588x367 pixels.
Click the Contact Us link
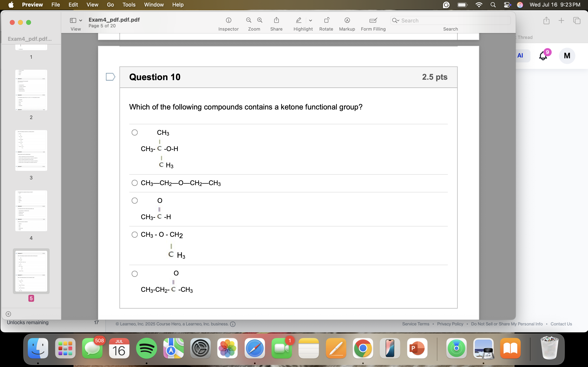[561, 324]
